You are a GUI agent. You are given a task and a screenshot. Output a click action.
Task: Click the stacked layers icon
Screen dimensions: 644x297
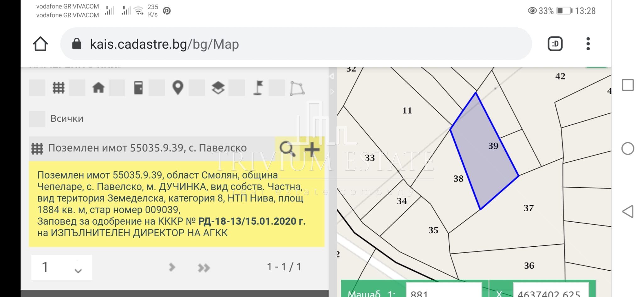[x=218, y=88]
